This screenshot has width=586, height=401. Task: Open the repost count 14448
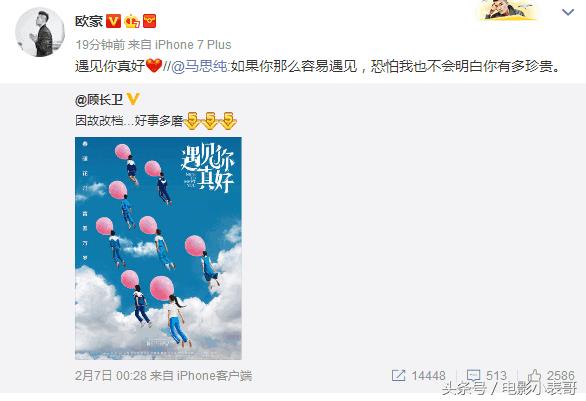coord(429,376)
